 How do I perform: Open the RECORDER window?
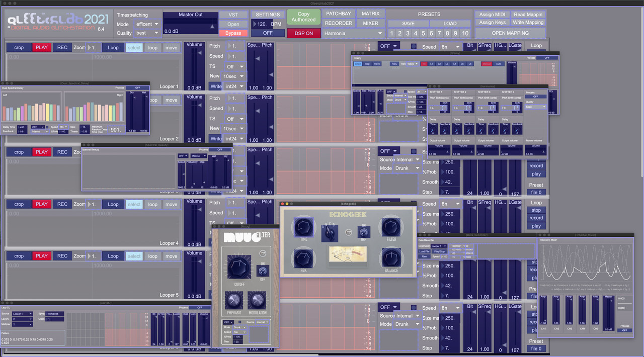click(x=339, y=23)
